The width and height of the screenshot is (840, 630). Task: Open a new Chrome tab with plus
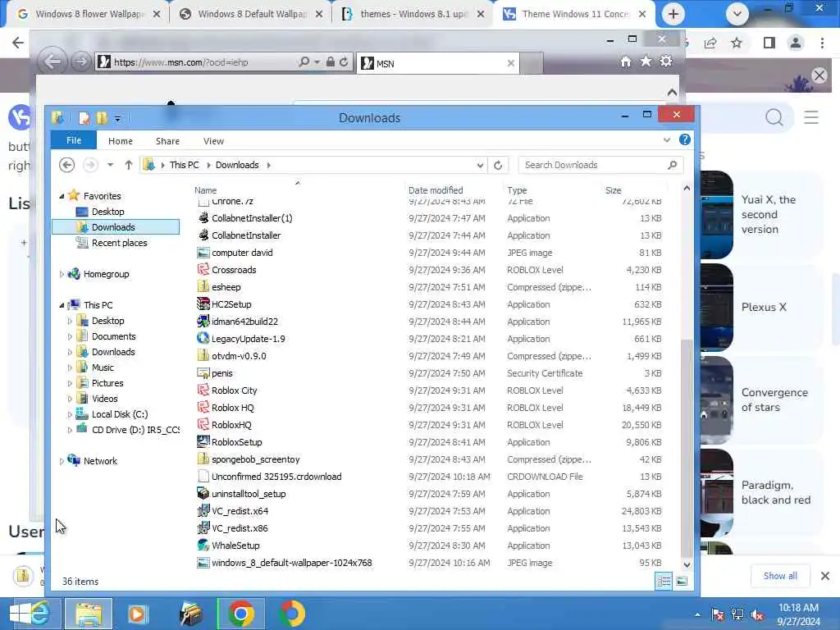point(673,14)
